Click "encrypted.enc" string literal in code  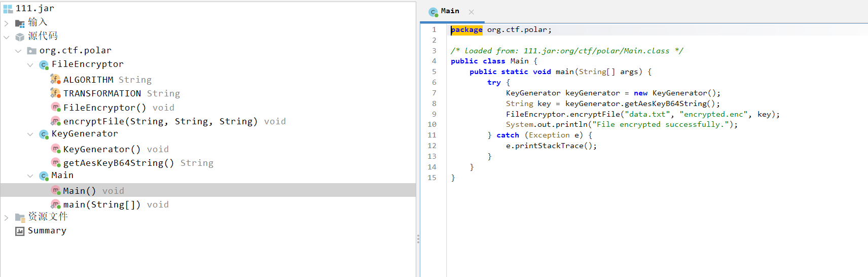[x=714, y=114]
